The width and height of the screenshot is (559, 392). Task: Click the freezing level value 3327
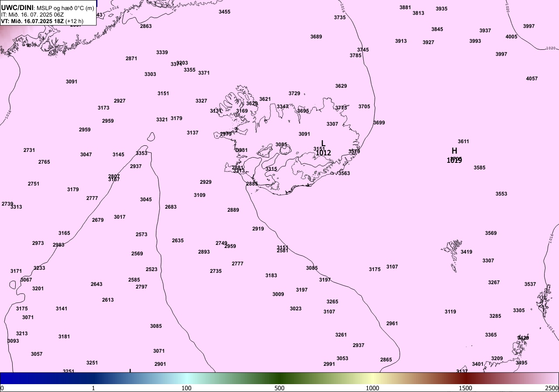coord(201,101)
